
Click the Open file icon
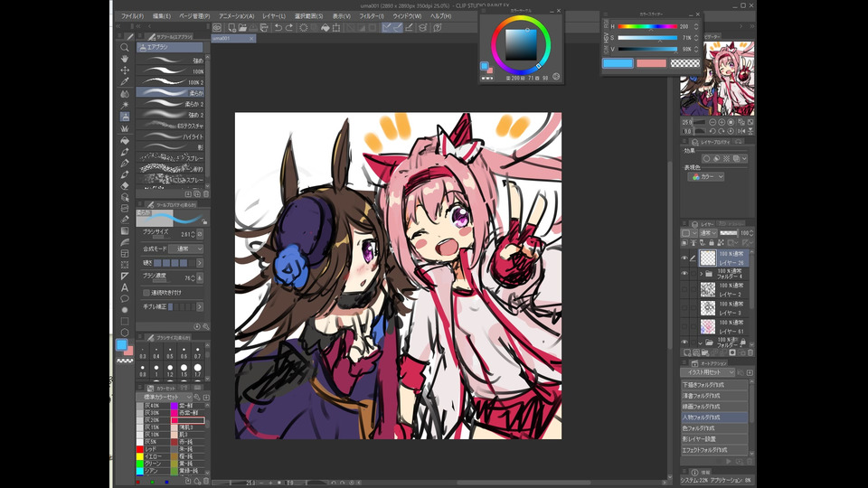coord(242,27)
